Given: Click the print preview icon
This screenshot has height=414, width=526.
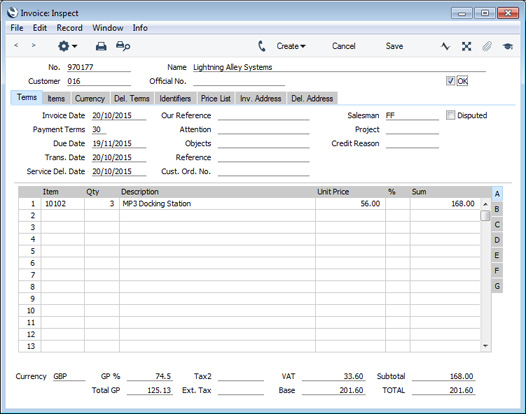Looking at the screenshot, I should point(123,46).
